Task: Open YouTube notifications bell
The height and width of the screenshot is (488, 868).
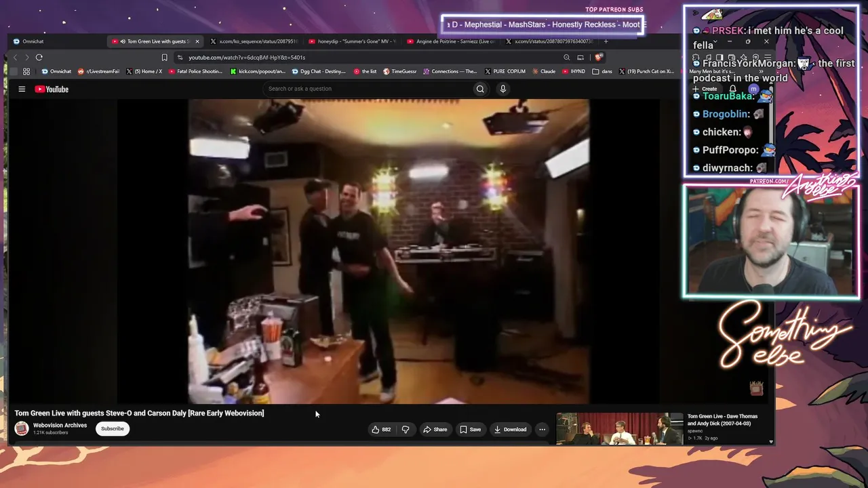Action: pyautogui.click(x=732, y=89)
